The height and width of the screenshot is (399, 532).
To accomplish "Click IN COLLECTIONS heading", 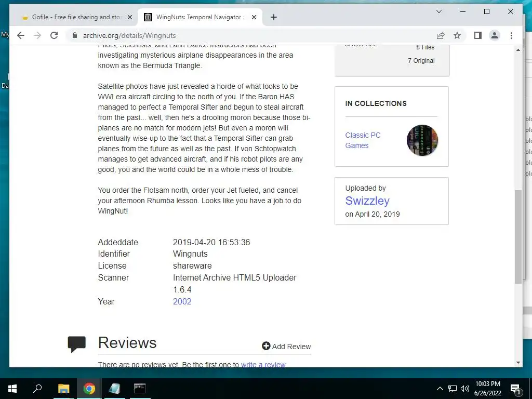I will (x=376, y=103).
